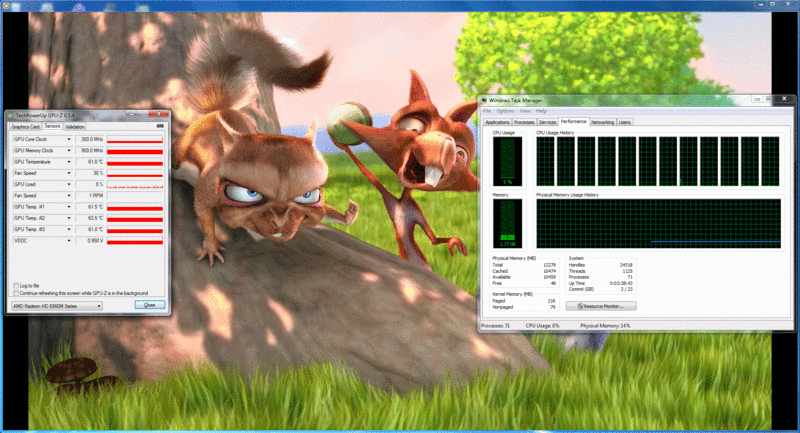
Task: Click CPU Usage: 0% in status bar
Action: (542, 325)
